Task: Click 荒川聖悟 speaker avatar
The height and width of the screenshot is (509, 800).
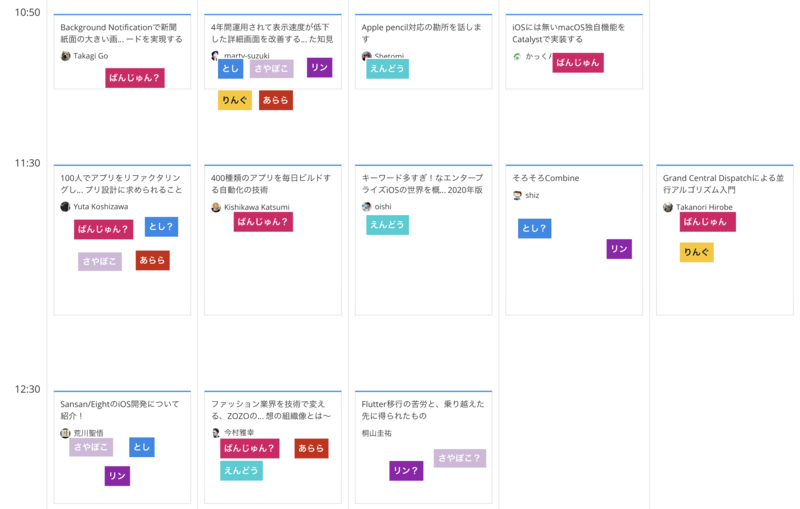Action: (65, 433)
